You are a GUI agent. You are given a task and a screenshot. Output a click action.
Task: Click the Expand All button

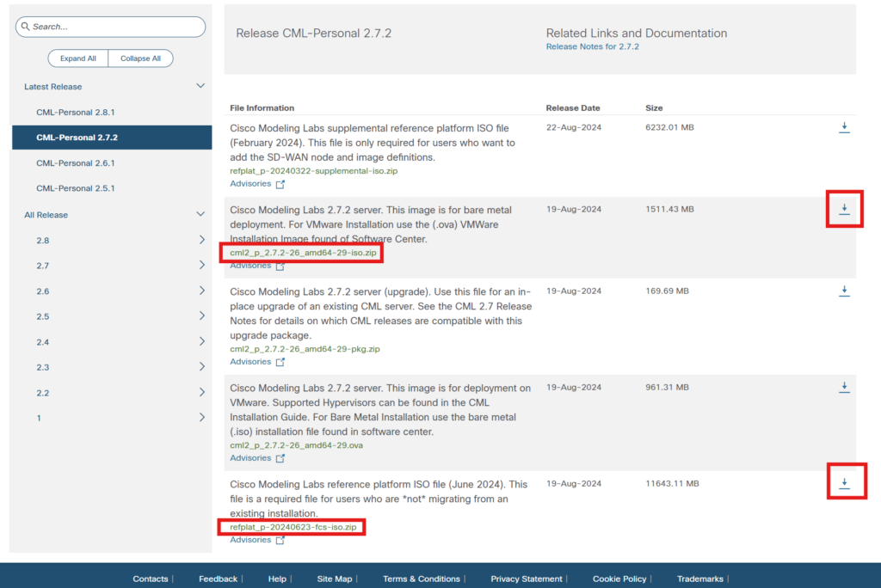click(78, 58)
